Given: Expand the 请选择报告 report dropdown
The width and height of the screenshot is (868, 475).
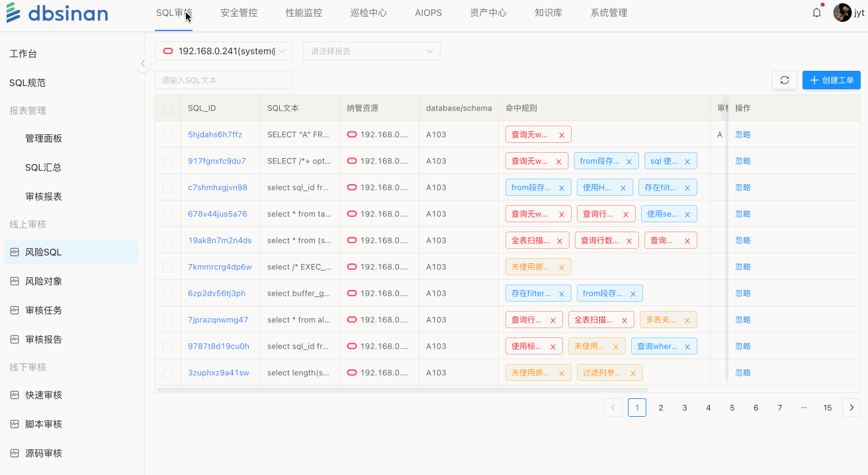Looking at the screenshot, I should point(371,51).
